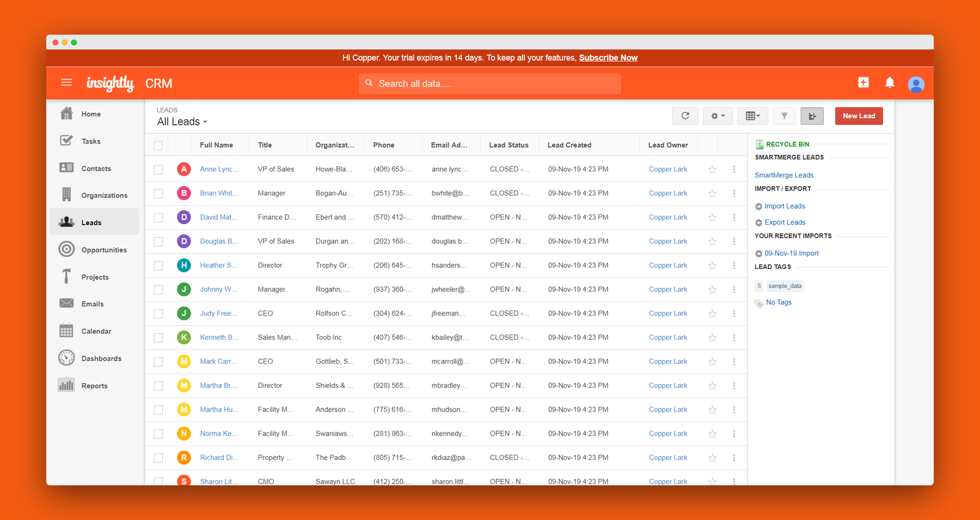Star the Heather Sanders lead

(712, 266)
